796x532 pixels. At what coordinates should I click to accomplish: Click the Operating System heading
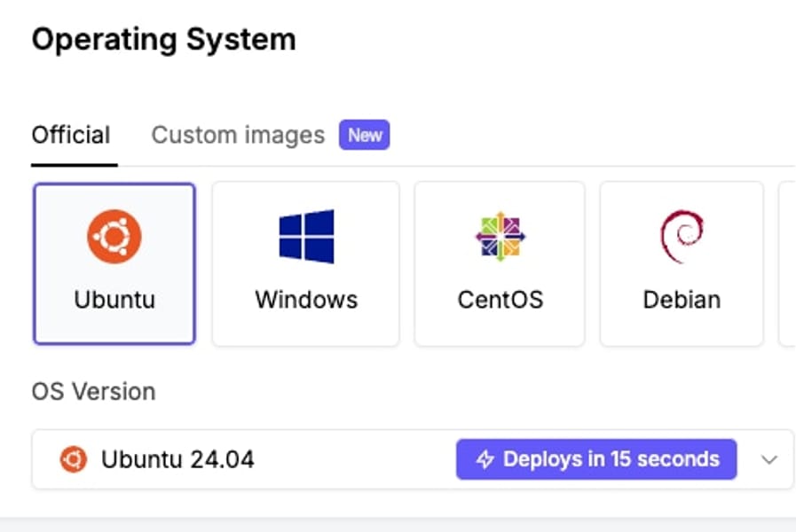click(x=163, y=40)
